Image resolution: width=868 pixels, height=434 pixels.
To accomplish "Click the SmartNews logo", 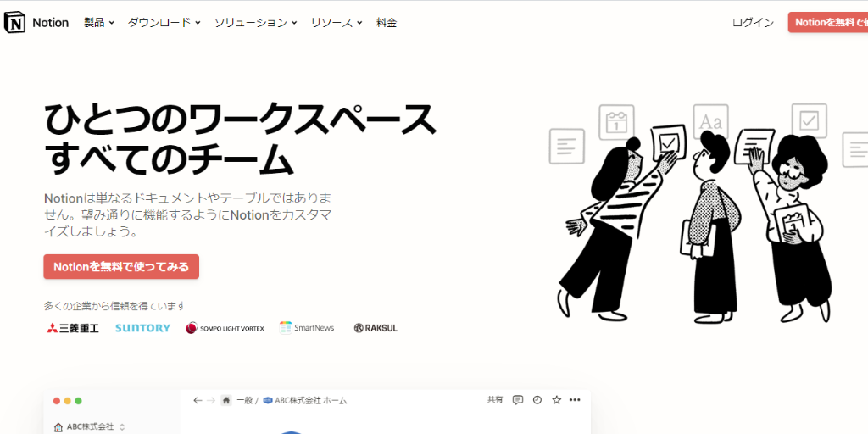I will pos(307,328).
